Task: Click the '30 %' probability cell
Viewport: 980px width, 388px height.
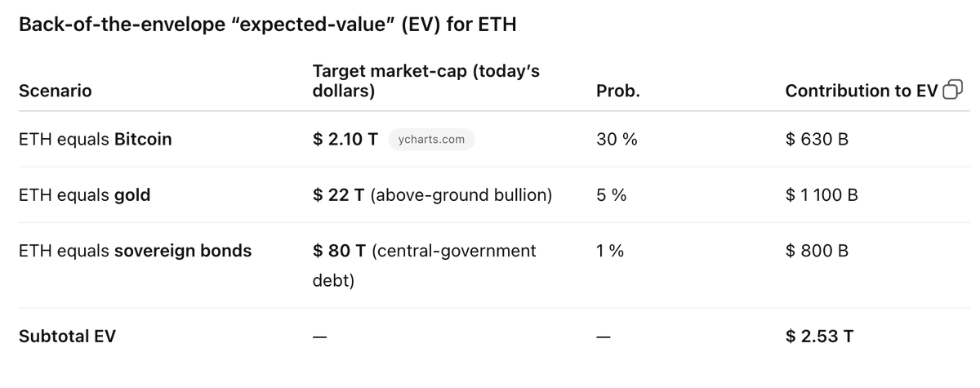Action: [617, 139]
